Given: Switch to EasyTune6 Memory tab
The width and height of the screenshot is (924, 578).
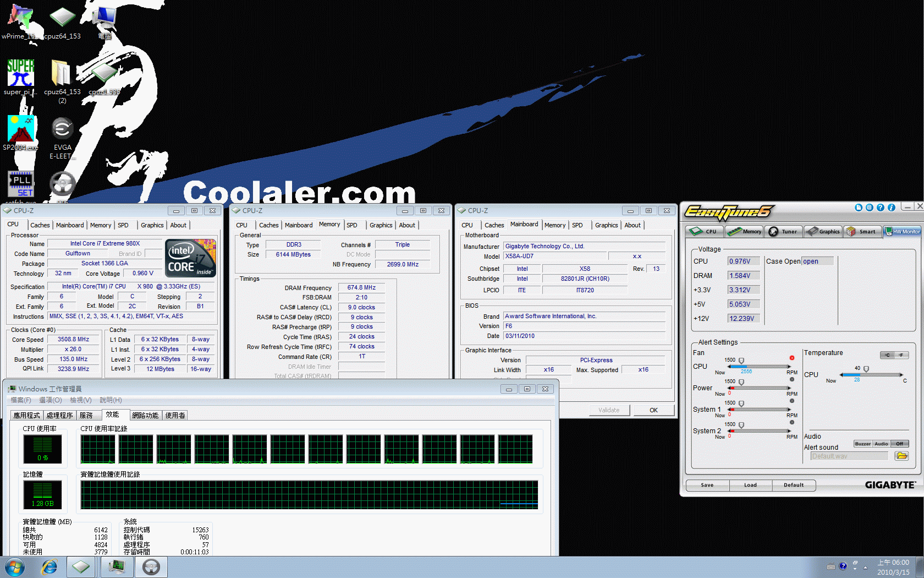Looking at the screenshot, I should (745, 231).
